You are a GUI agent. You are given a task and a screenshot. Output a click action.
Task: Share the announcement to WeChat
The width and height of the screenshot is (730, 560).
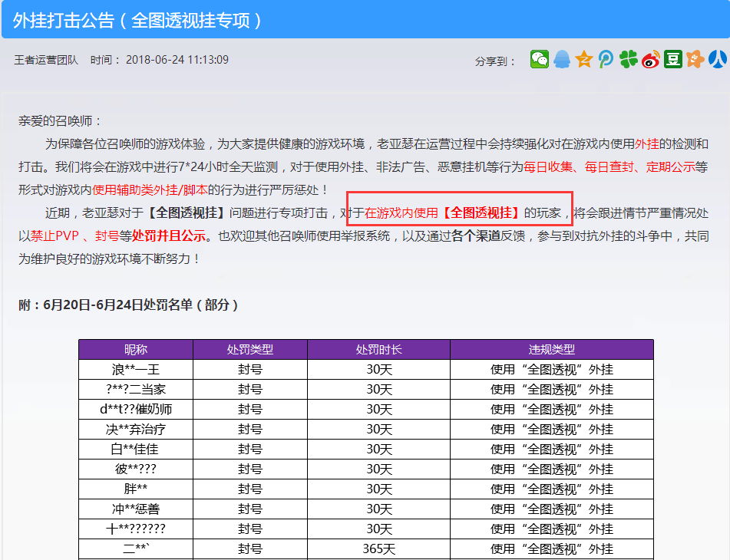[540, 60]
